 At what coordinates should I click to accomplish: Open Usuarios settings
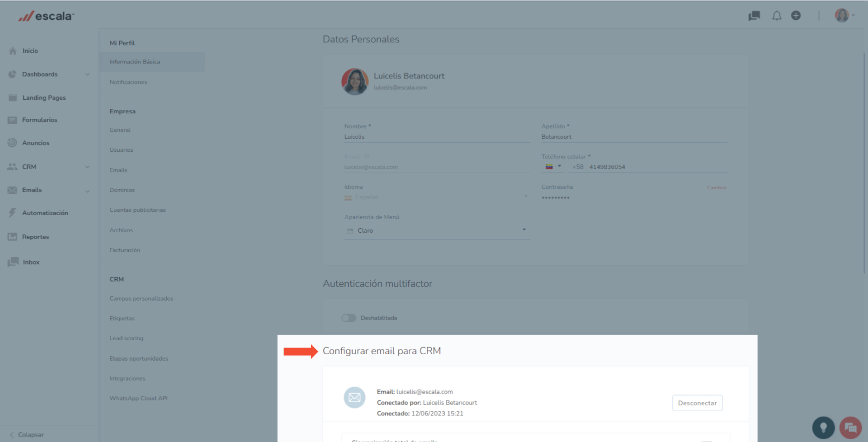pos(121,150)
